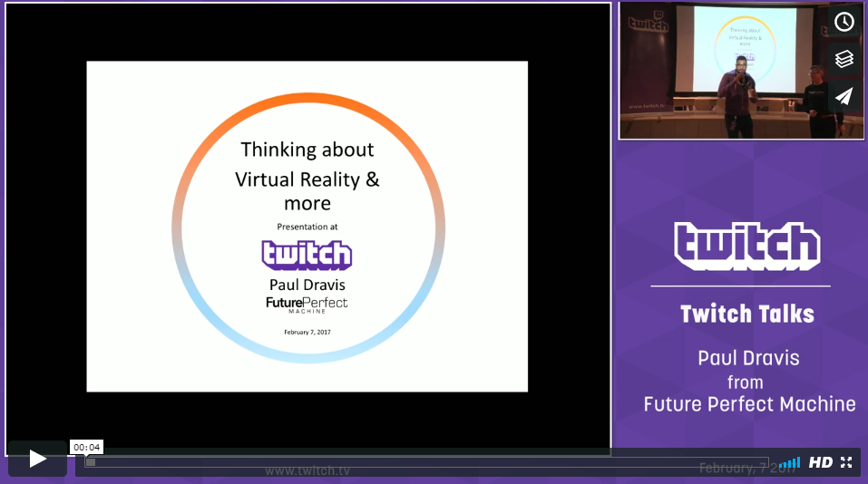Add video to collections via stack icon
This screenshot has height=484, width=868.
tap(844, 59)
